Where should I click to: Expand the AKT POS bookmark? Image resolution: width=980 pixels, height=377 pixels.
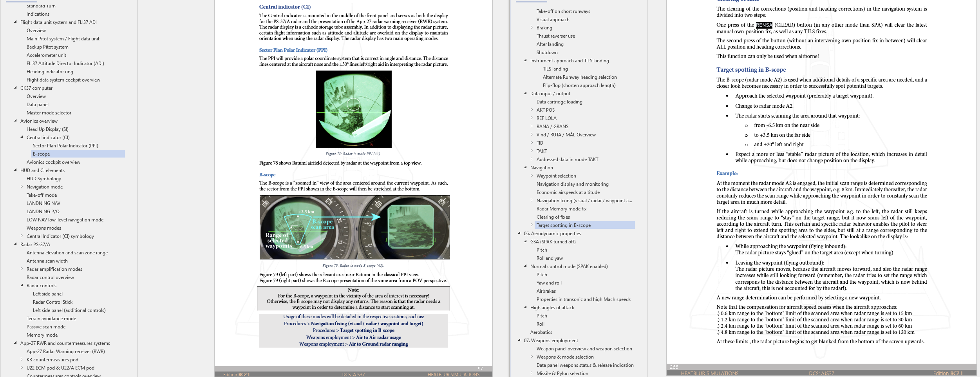[x=532, y=110]
